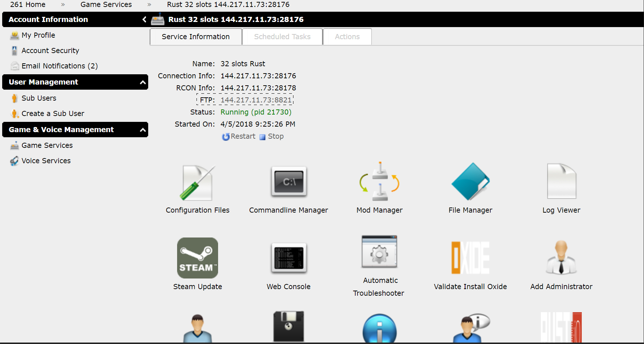Viewport: 644px width, 344px height.
Task: Click the person with info bubble icon
Action: pos(471,328)
